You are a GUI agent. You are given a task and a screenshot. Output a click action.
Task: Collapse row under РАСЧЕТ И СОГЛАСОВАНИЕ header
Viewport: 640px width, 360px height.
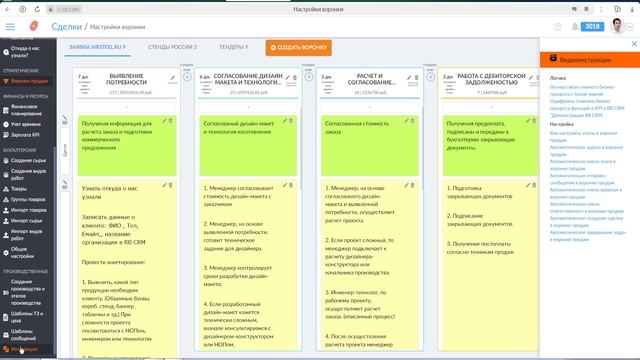coord(370,107)
